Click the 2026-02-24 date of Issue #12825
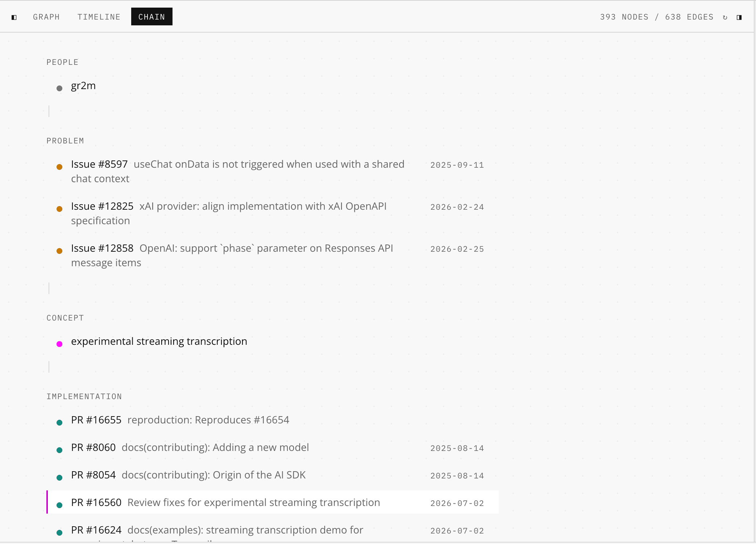Viewport: 756px width, 544px height. (457, 207)
